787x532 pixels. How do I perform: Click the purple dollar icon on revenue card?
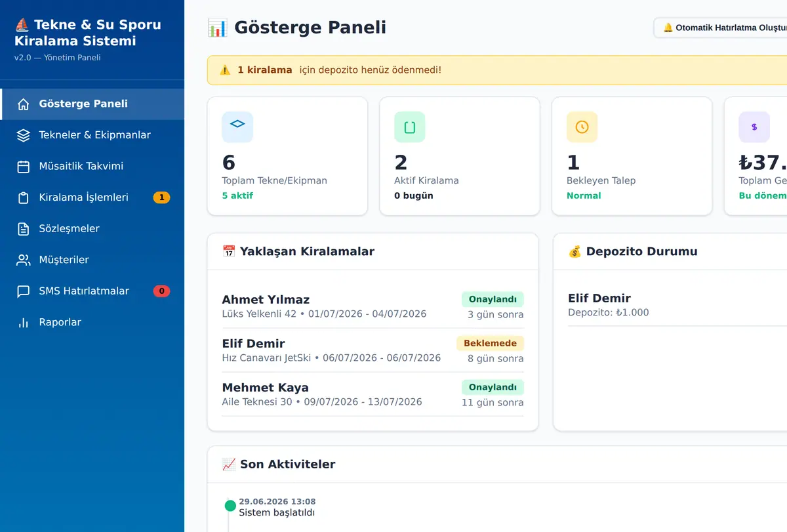[754, 127]
